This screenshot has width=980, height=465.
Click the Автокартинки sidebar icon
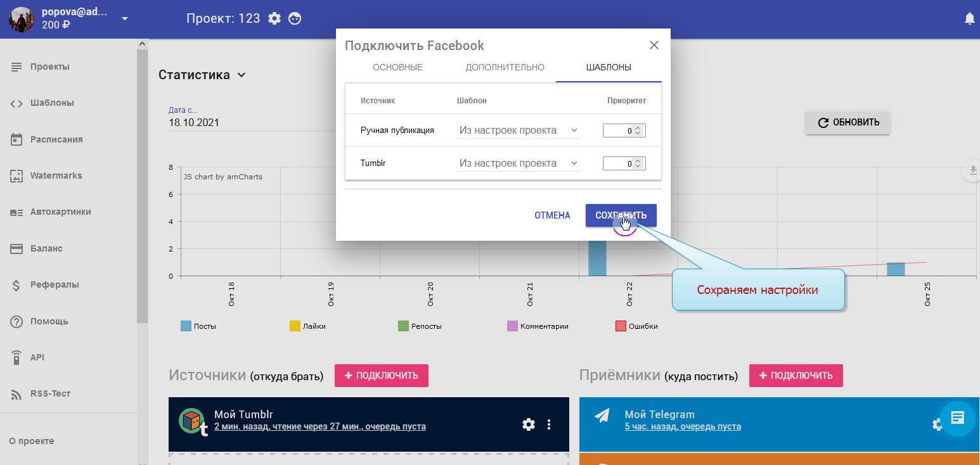point(16,212)
